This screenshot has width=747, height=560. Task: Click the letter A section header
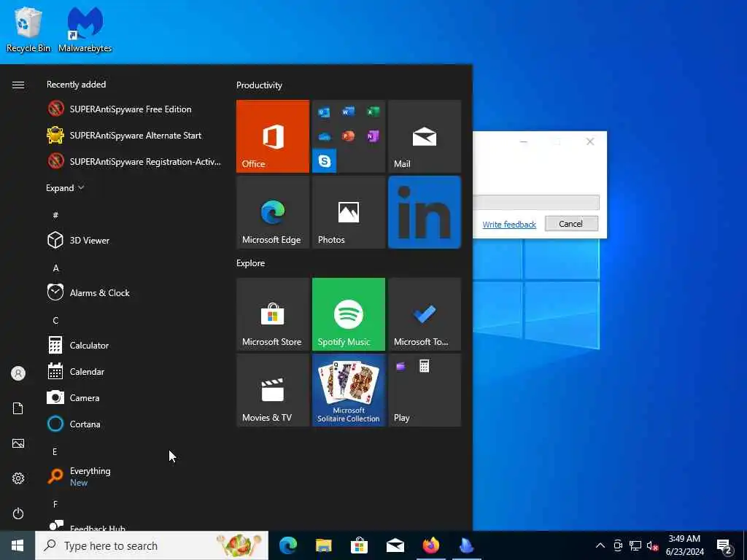pyautogui.click(x=55, y=268)
